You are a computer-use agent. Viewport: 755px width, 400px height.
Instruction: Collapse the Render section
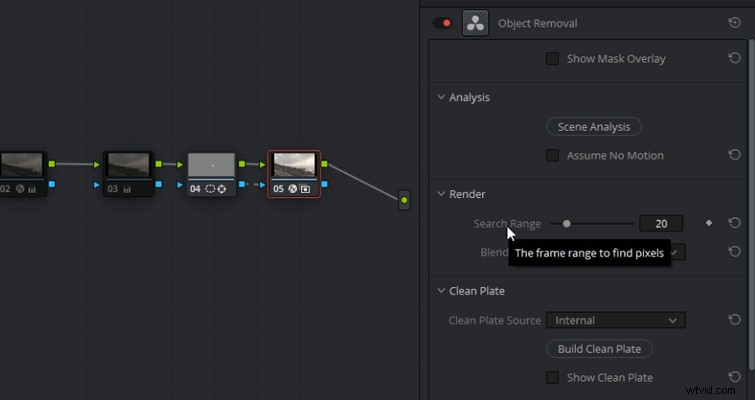(x=441, y=194)
